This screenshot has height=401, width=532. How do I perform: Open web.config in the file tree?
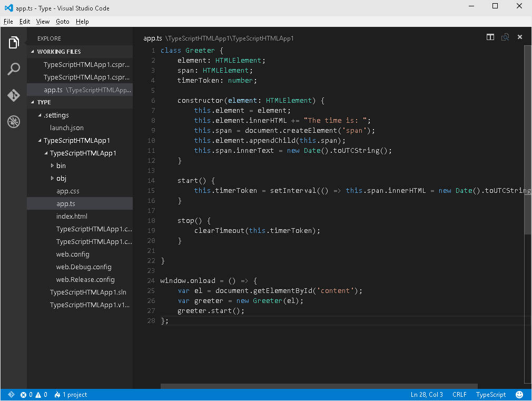[x=80, y=255]
